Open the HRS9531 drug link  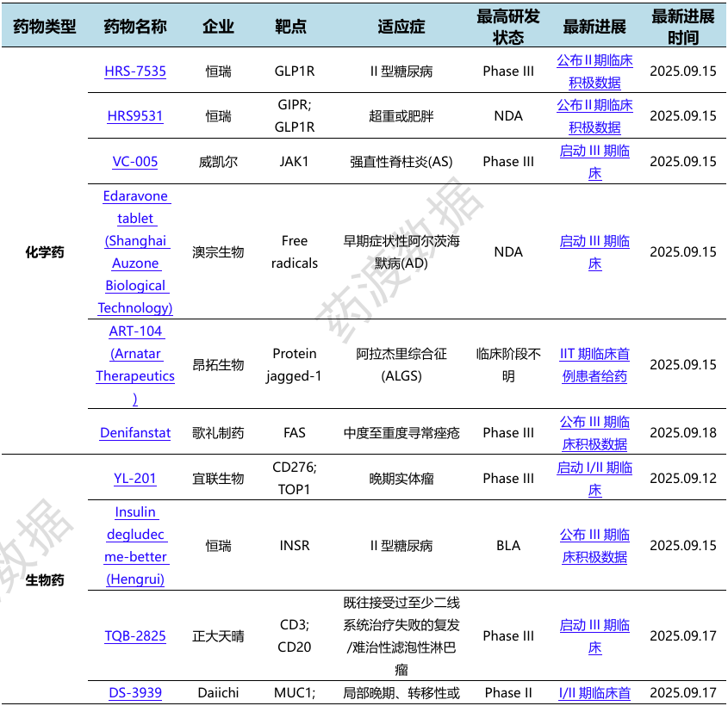pyautogui.click(x=135, y=116)
